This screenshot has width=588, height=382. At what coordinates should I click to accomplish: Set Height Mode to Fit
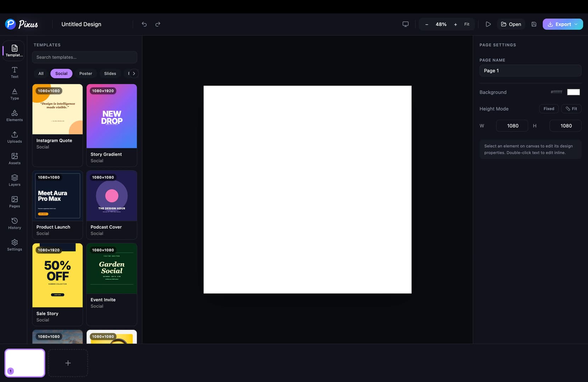click(x=571, y=109)
